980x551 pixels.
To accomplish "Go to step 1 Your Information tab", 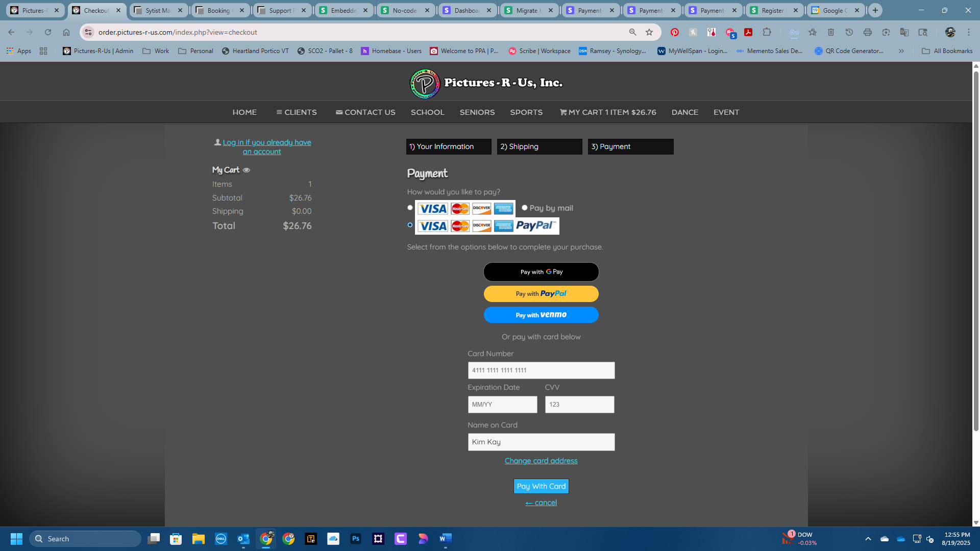I will point(449,146).
